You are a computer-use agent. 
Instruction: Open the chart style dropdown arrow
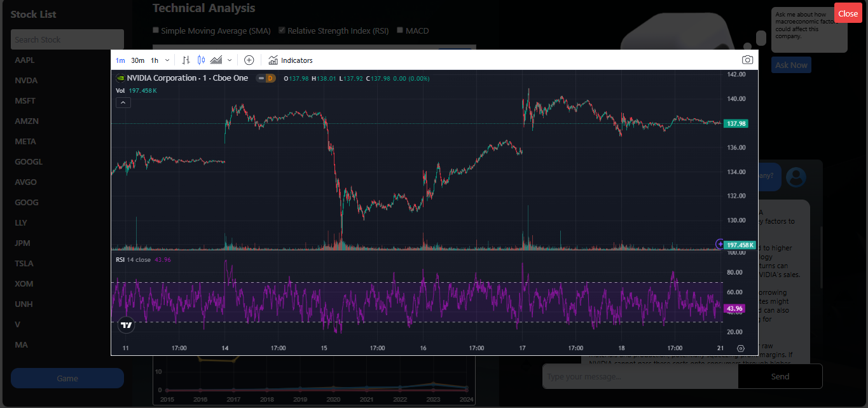[x=230, y=60]
